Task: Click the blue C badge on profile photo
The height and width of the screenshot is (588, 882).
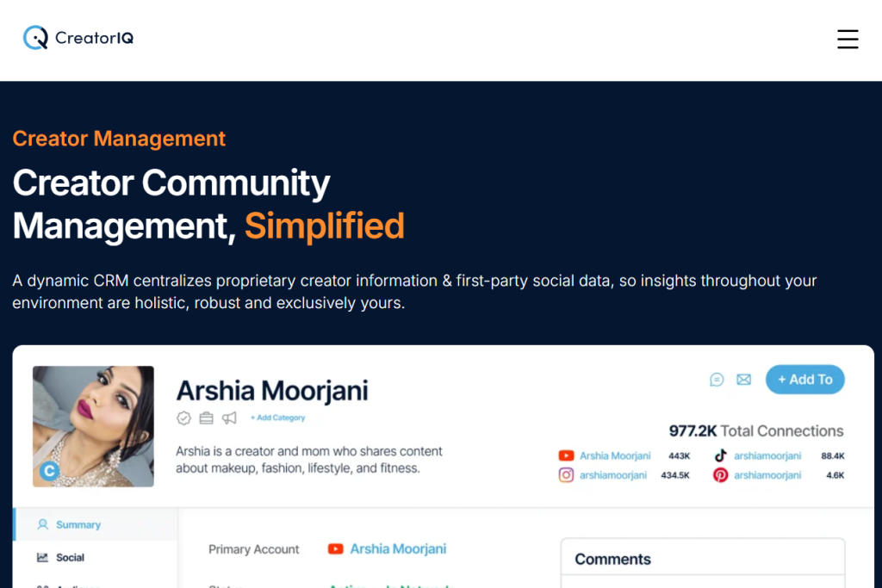Action: pos(50,471)
